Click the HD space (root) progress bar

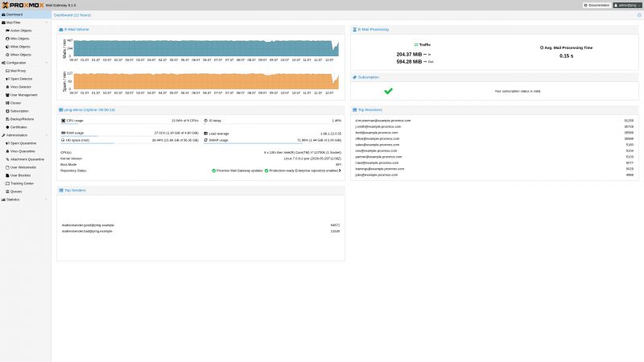pos(130,143)
